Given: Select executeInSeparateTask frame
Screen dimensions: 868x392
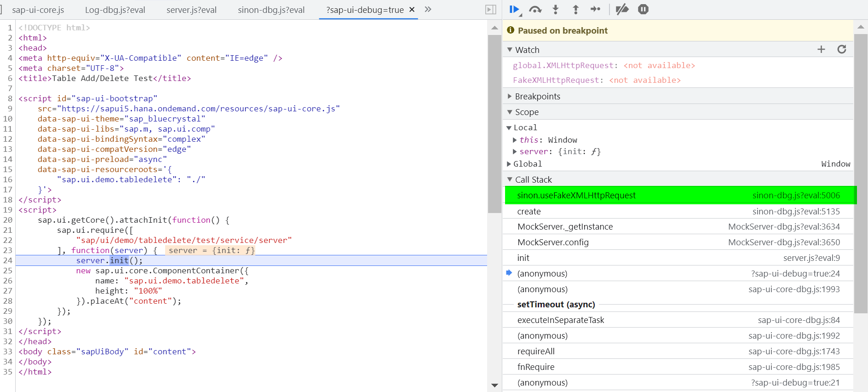Looking at the screenshot, I should pos(678,320).
